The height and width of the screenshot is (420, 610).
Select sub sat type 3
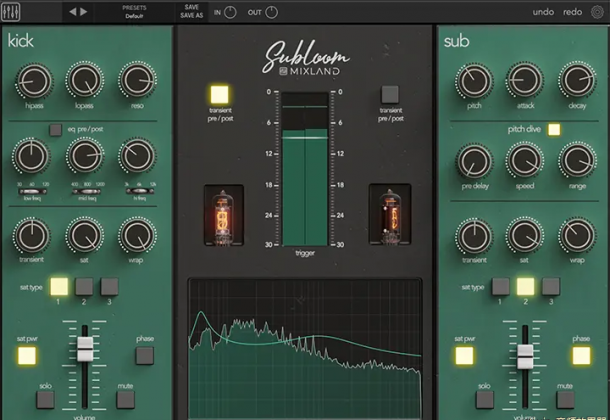point(551,287)
